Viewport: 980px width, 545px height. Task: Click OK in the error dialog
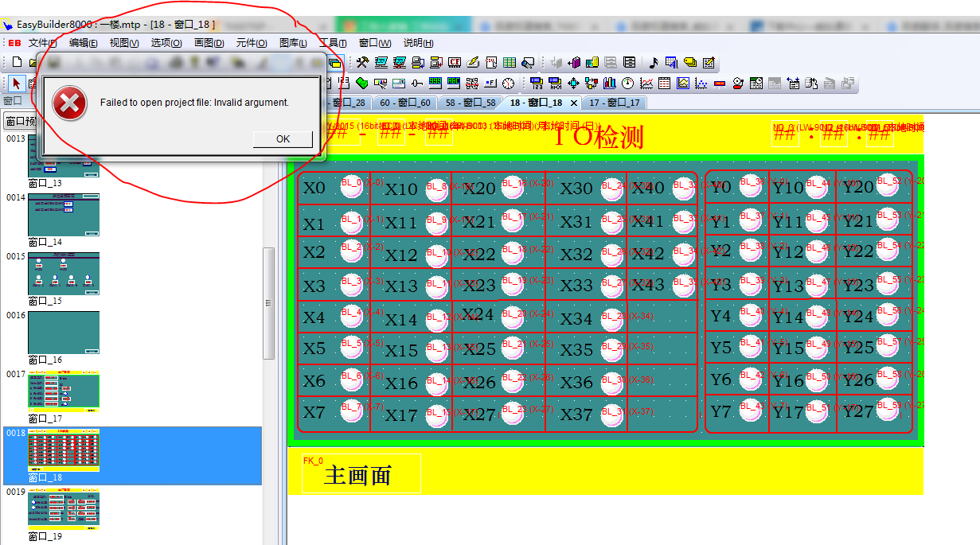click(283, 139)
